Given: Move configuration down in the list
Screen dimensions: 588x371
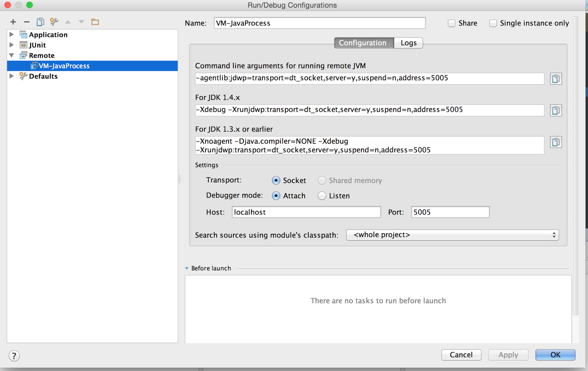Looking at the screenshot, I should (81, 22).
